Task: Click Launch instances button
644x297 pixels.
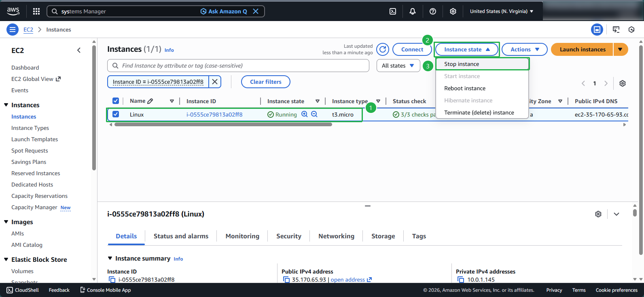Action: (x=583, y=49)
